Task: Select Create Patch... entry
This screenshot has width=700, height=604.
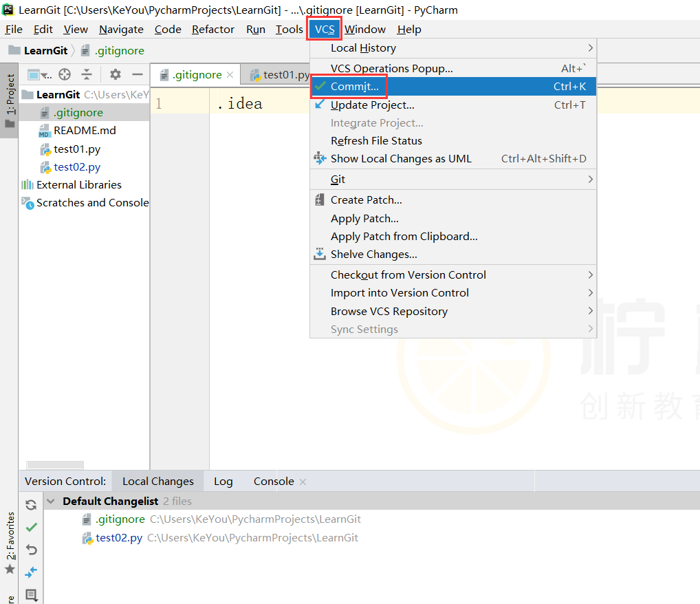Action: (x=453, y=199)
